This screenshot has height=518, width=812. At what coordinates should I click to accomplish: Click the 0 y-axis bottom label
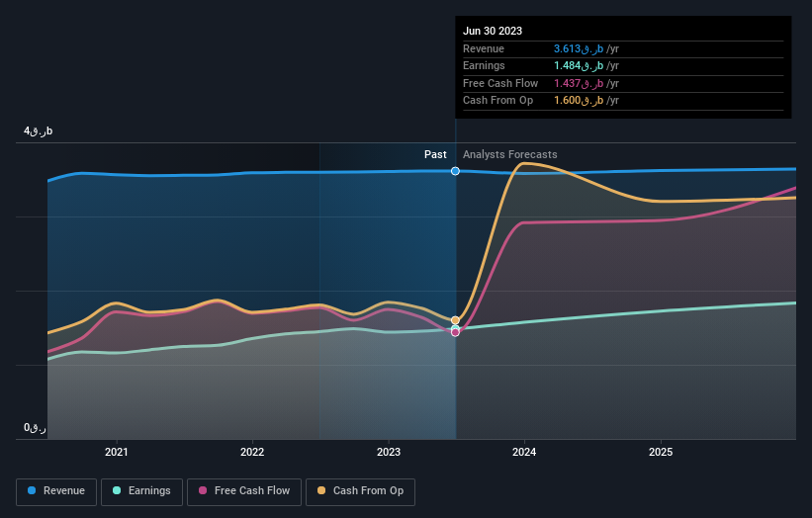point(35,428)
